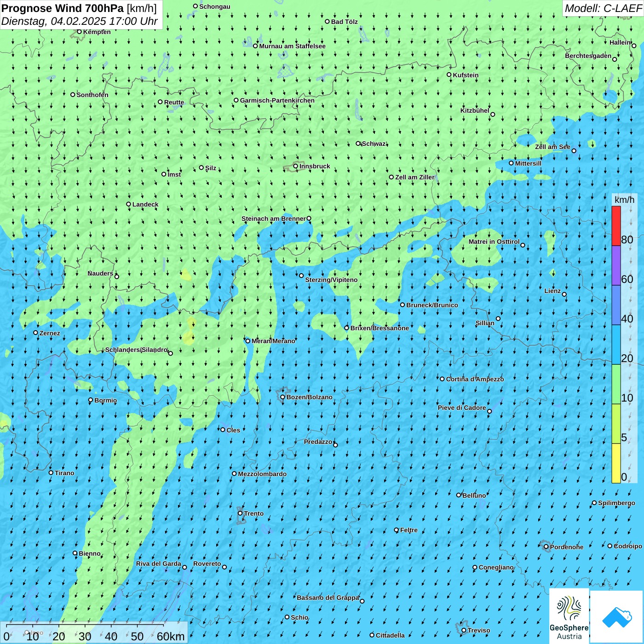The height and width of the screenshot is (644, 644).
Task: Click the Kempten city marker
Action: (79, 32)
